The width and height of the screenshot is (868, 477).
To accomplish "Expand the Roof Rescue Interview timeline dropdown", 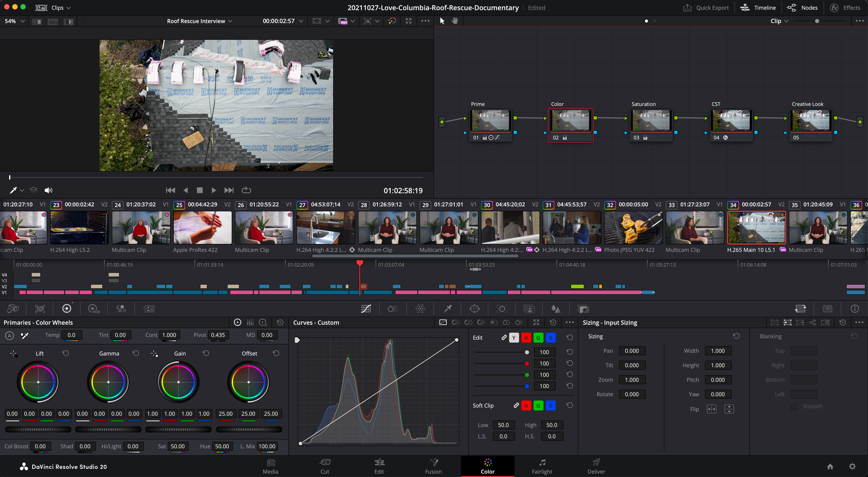I will pyautogui.click(x=200, y=21).
